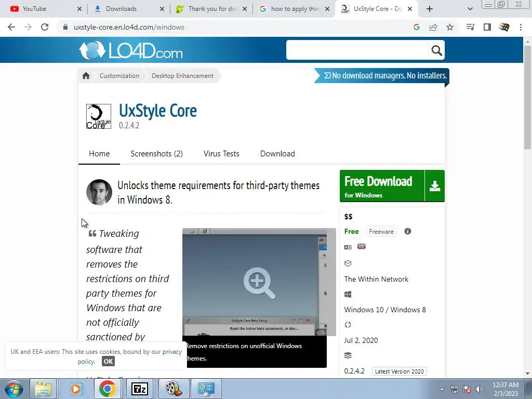Image resolution: width=532 pixels, height=399 pixels.
Task: Open The Within Network publisher link
Action: click(x=376, y=279)
